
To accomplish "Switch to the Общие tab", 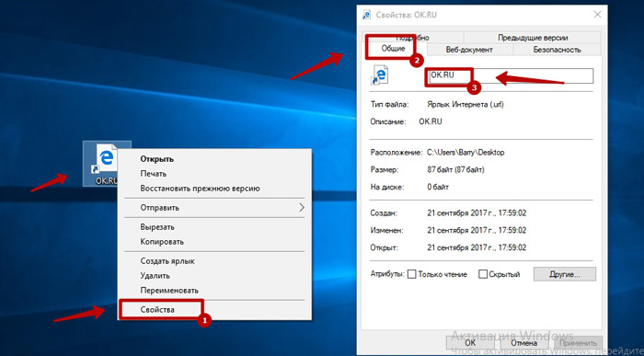I will click(x=394, y=49).
